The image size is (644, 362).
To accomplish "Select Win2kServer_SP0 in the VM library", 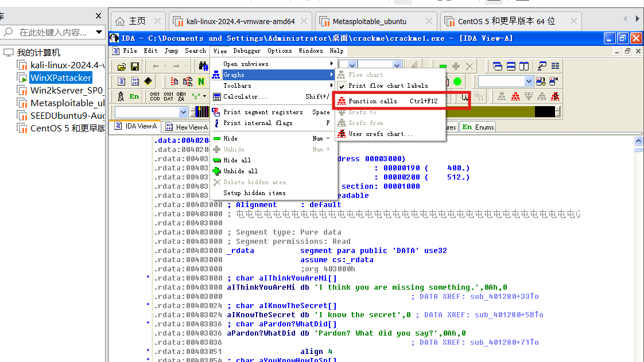I will pyautogui.click(x=65, y=90).
